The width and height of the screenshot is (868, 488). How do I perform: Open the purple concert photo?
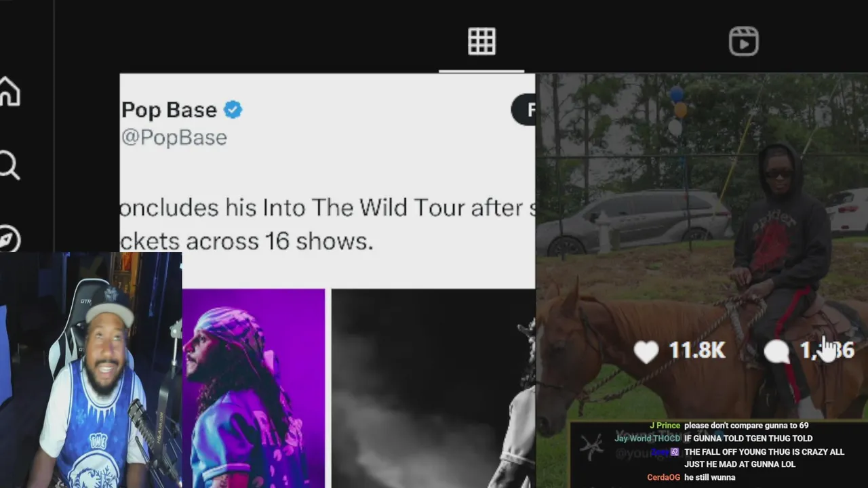tap(254, 388)
